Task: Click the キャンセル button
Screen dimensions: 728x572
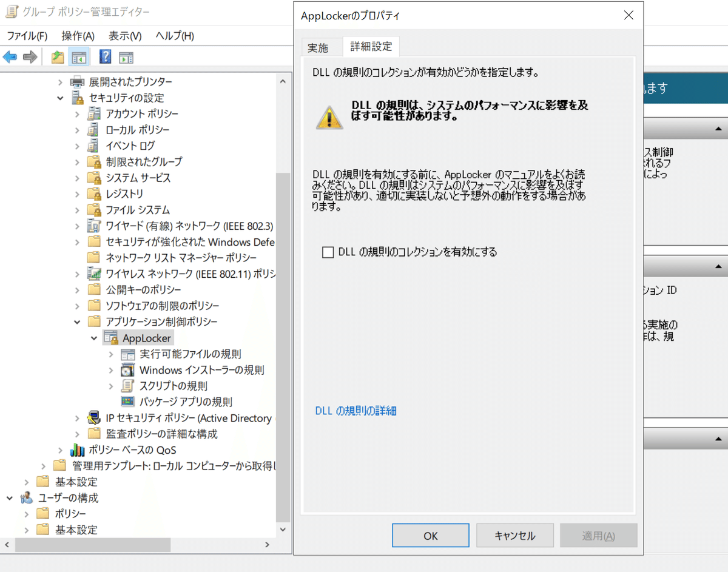Action: 515,536
